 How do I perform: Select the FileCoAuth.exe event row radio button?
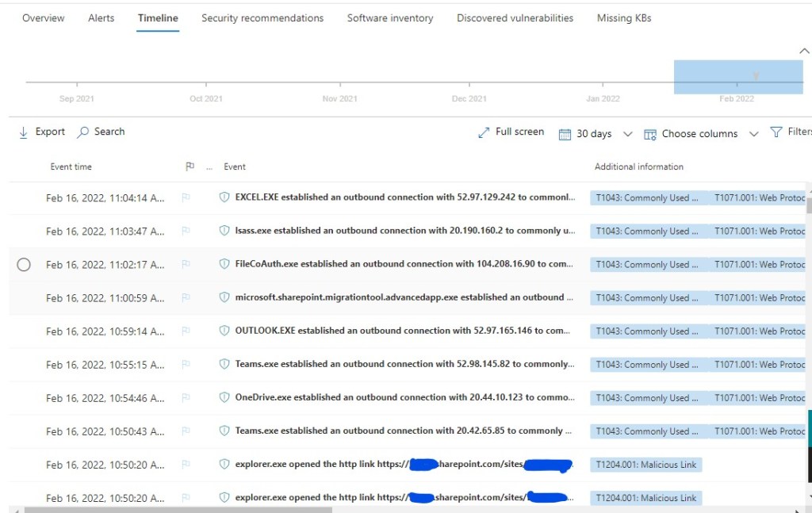[x=24, y=265]
